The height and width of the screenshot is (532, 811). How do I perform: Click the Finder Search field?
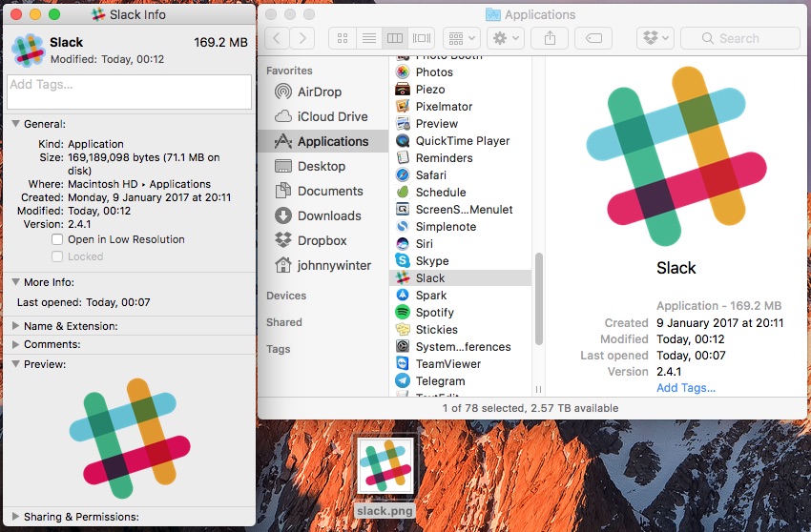(740, 38)
